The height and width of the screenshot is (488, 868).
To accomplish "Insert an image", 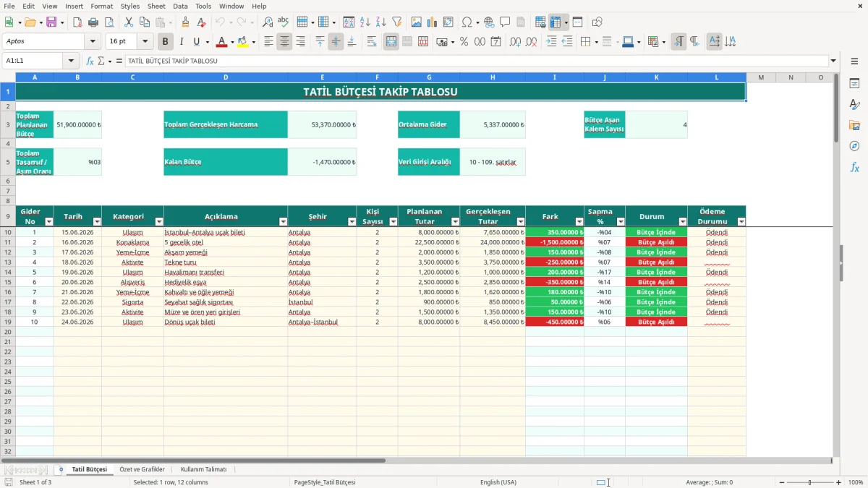I will 417,22.
